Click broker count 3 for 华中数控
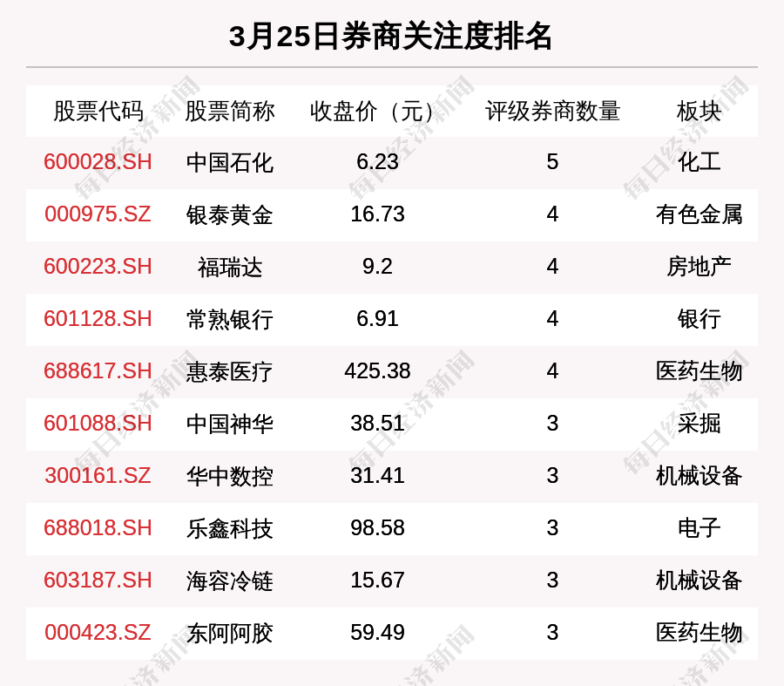 coord(552,476)
